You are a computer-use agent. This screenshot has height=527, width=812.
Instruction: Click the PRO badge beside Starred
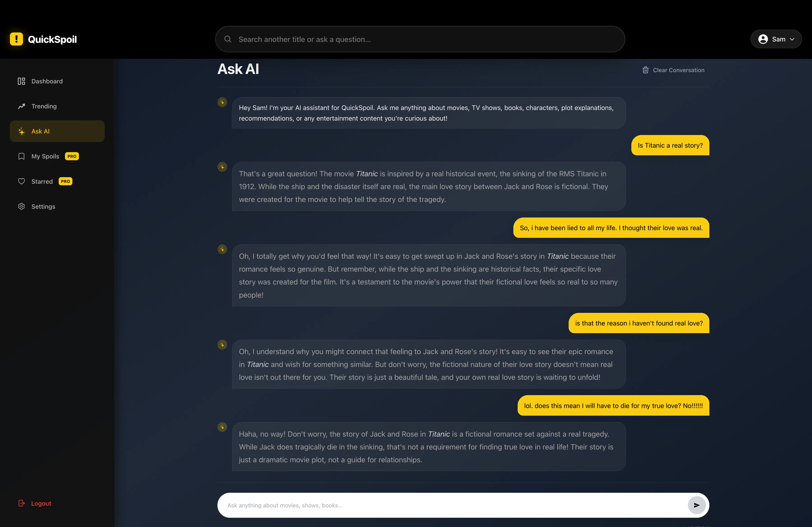65,181
